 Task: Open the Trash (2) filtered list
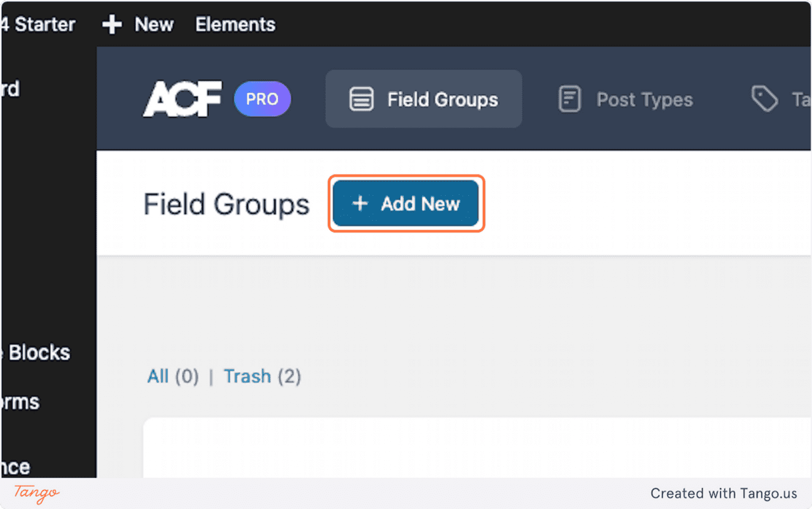247,376
